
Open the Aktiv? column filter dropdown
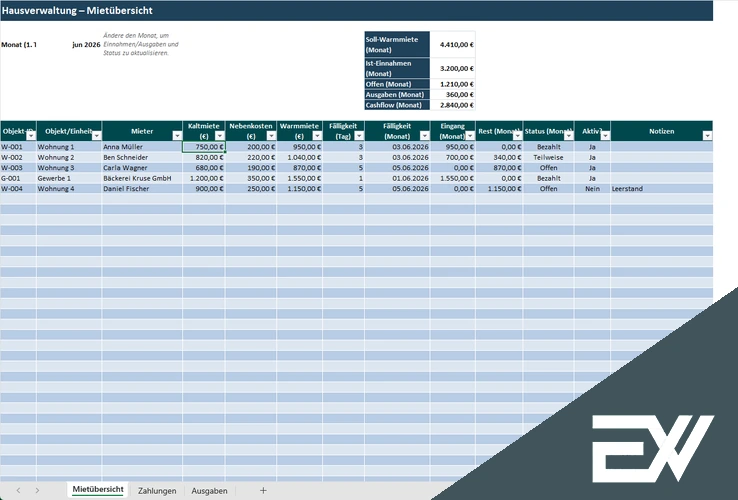(x=605, y=136)
